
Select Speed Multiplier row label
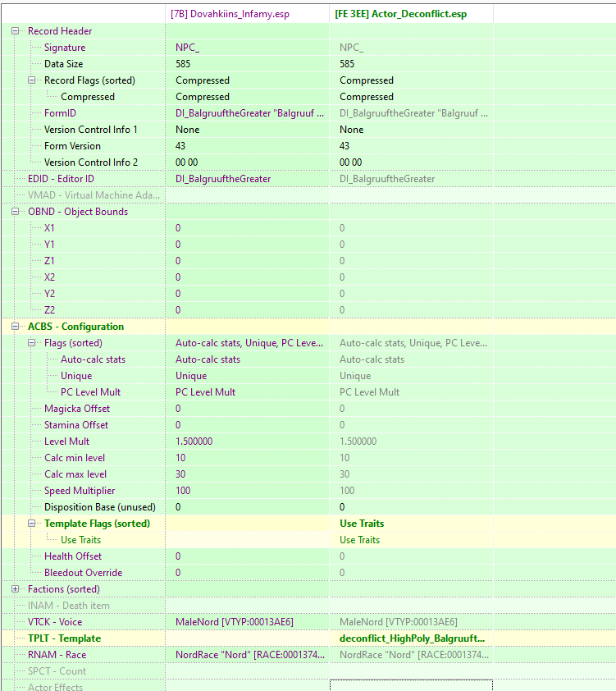(80, 491)
